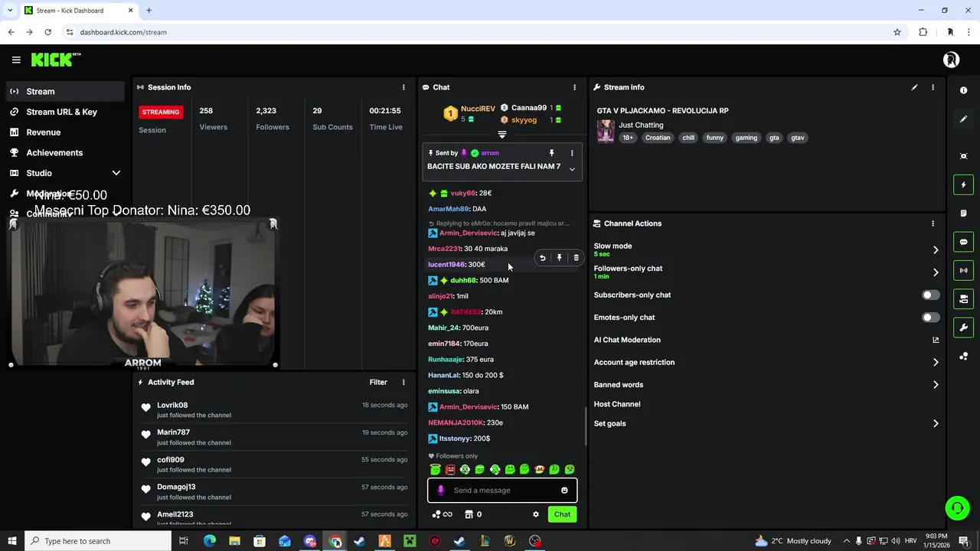
Task: Click the wrench icon in right sidebar
Action: 963,328
